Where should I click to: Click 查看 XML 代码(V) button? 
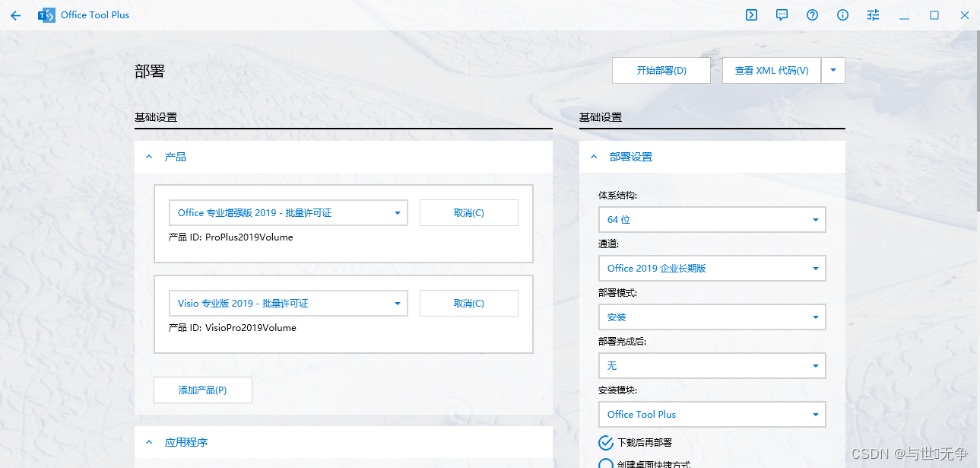[772, 71]
